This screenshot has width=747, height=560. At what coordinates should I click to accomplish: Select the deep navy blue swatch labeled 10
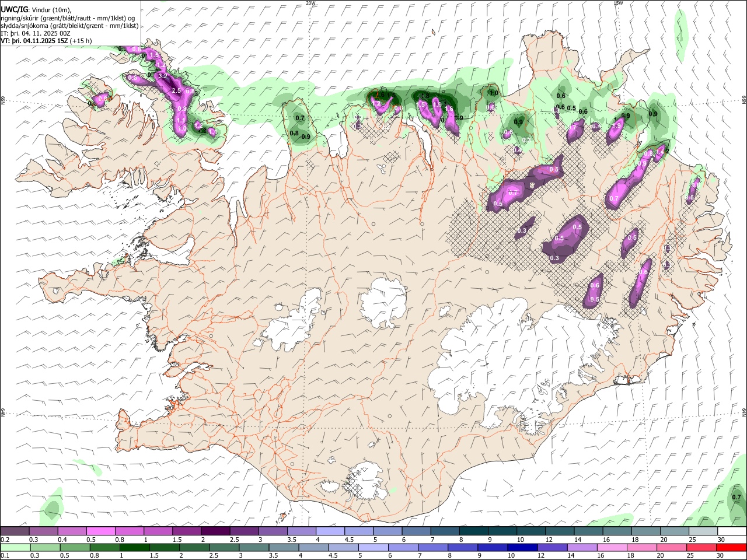point(522,547)
